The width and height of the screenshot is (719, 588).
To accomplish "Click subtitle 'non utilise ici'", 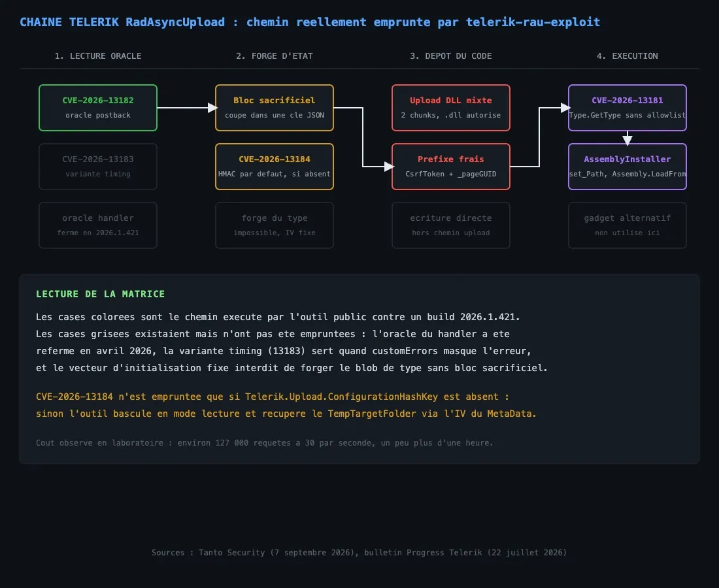I will pyautogui.click(x=627, y=233).
